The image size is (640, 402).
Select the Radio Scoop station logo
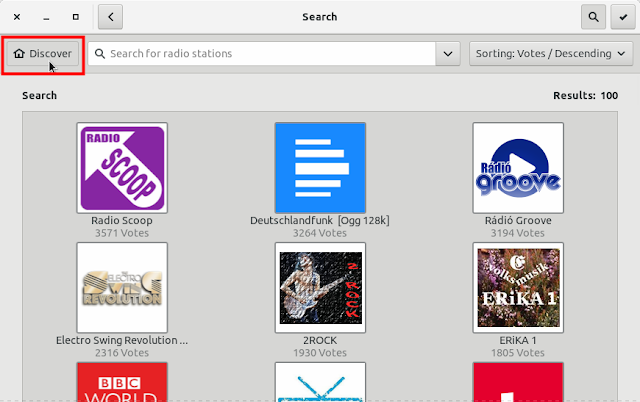pos(122,168)
